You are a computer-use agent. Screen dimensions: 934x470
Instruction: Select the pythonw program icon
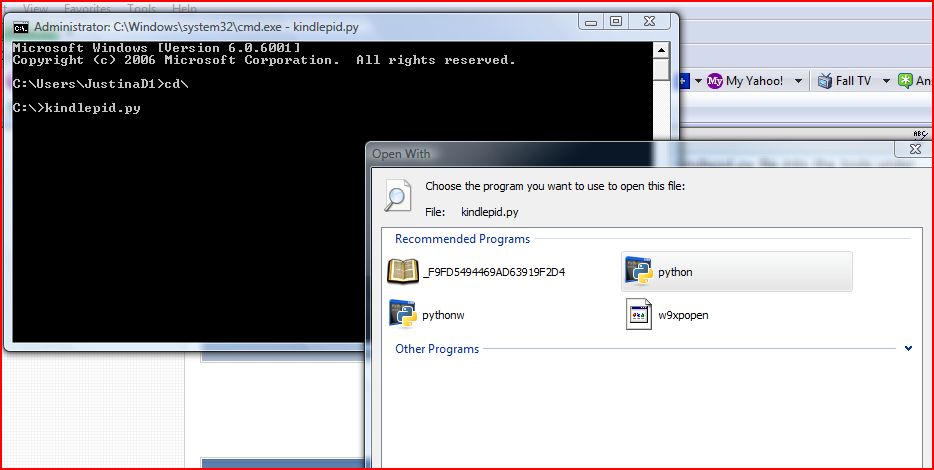(403, 313)
